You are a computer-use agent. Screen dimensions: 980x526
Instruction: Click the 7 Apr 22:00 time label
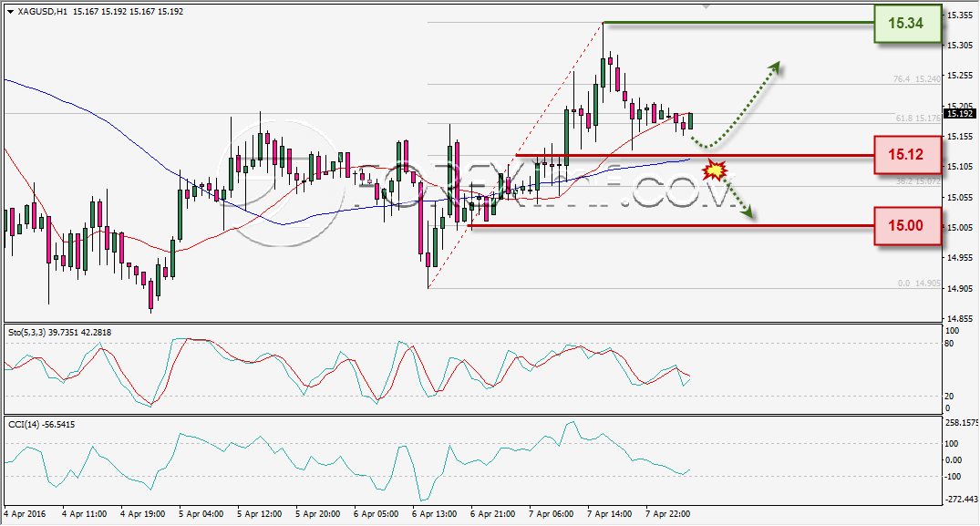coord(667,514)
